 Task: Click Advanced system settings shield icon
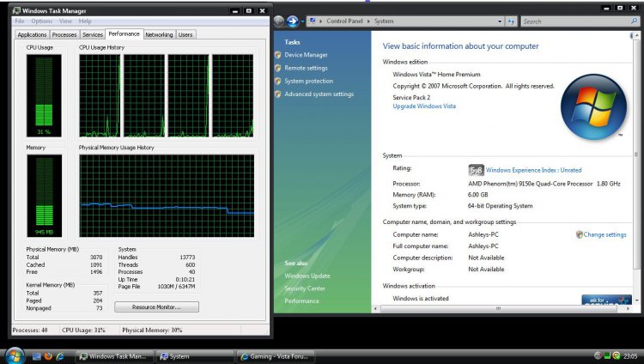pyautogui.click(x=278, y=94)
